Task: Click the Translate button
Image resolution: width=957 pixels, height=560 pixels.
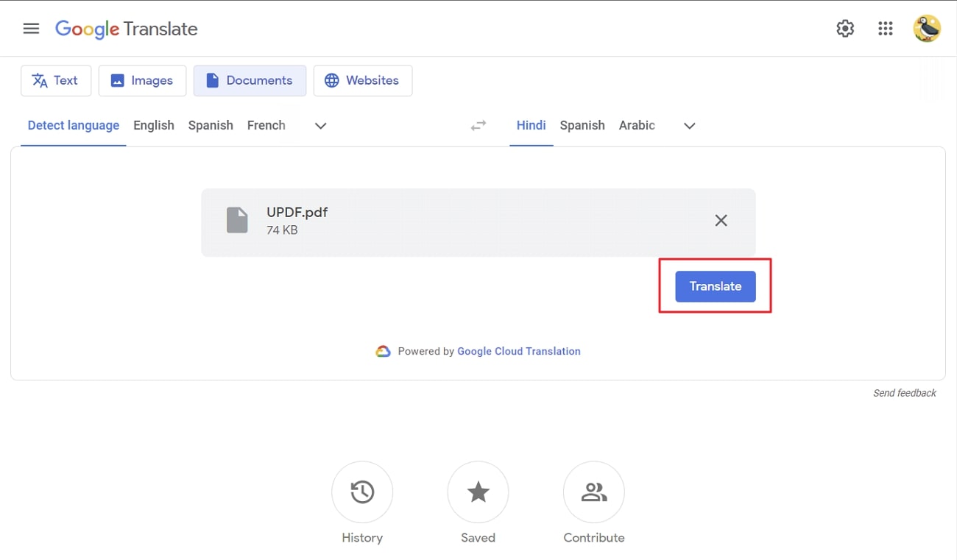Action: coord(715,286)
